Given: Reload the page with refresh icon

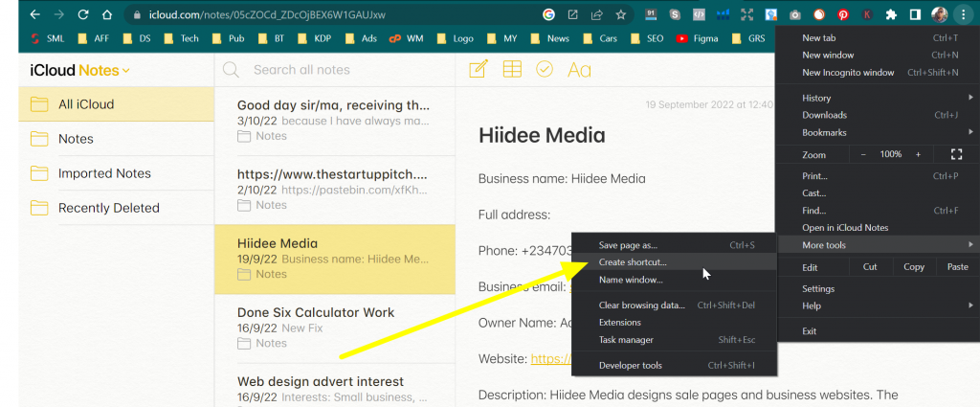Looking at the screenshot, I should (x=83, y=14).
